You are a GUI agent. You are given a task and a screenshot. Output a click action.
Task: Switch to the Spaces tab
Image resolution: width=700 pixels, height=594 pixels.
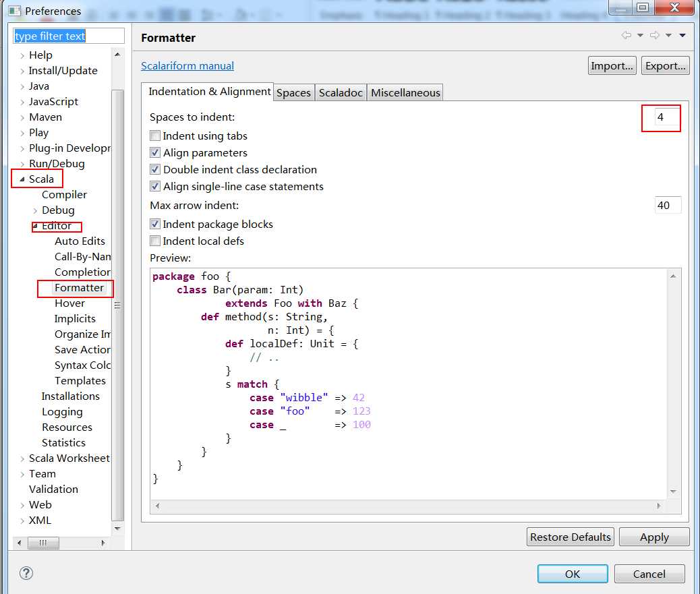point(293,93)
